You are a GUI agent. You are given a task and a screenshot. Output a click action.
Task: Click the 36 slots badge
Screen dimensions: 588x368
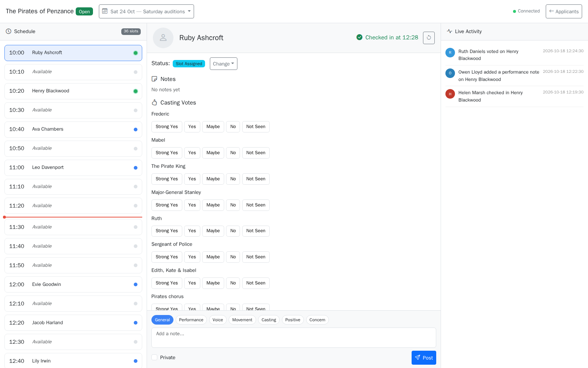[131, 31]
